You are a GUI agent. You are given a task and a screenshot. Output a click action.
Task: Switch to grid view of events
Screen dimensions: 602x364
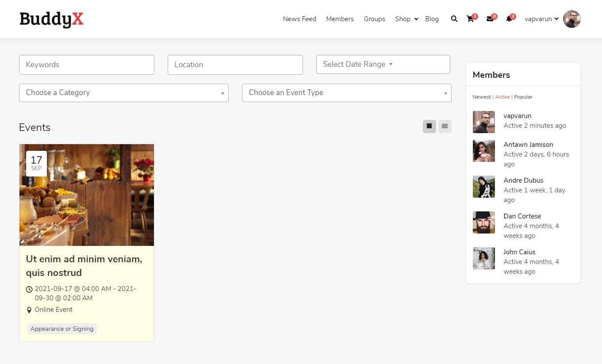point(429,126)
